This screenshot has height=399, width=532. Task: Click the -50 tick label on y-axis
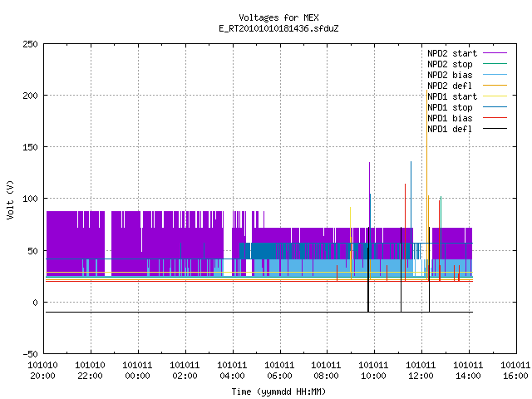[x=30, y=354]
